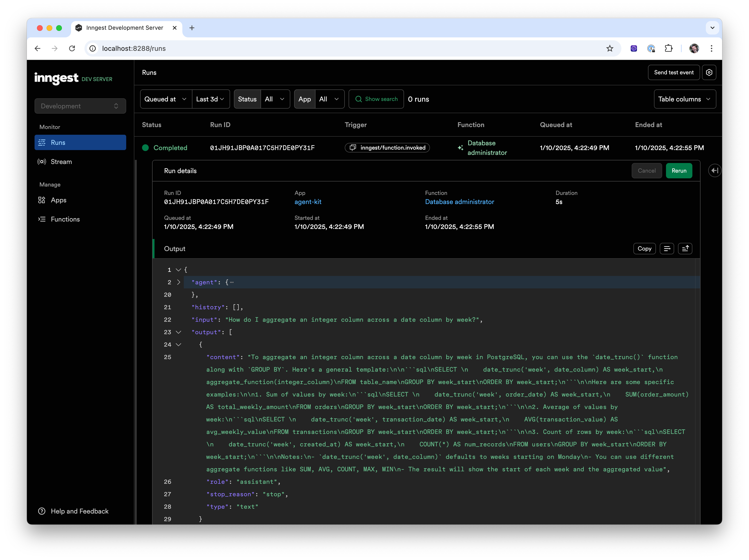Reload the page with refresh icon
The height and width of the screenshot is (560, 749).
tap(72, 48)
